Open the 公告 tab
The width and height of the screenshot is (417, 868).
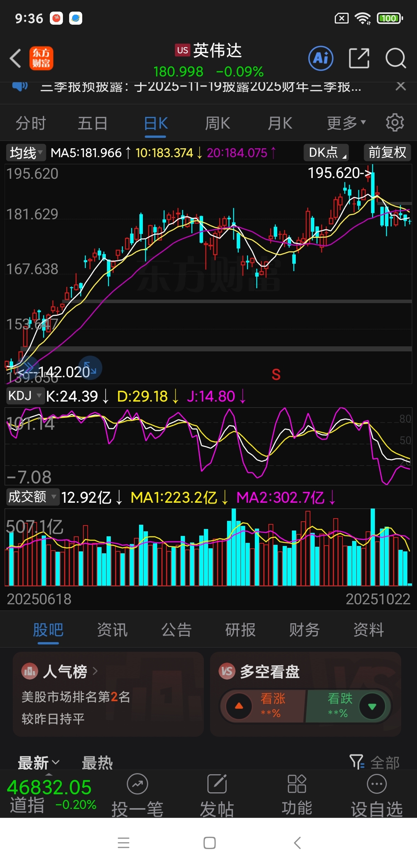tap(176, 630)
